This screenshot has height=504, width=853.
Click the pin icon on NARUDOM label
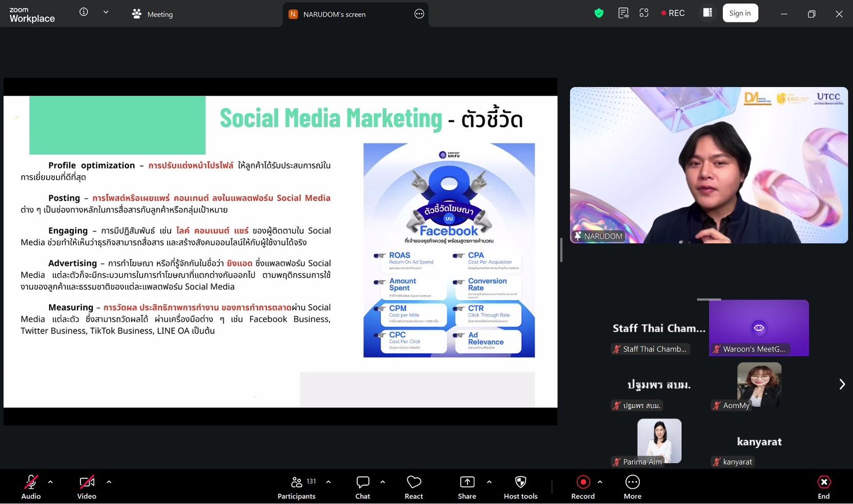tap(578, 236)
